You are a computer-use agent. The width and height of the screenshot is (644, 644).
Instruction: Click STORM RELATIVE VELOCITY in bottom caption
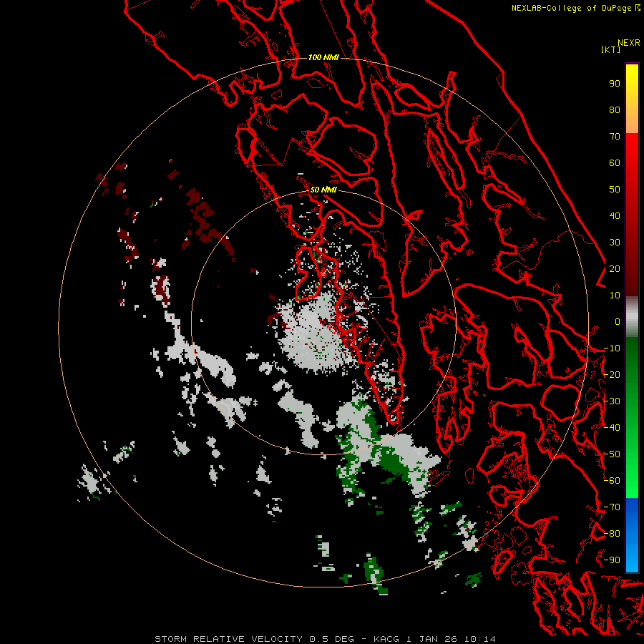[x=228, y=639]
